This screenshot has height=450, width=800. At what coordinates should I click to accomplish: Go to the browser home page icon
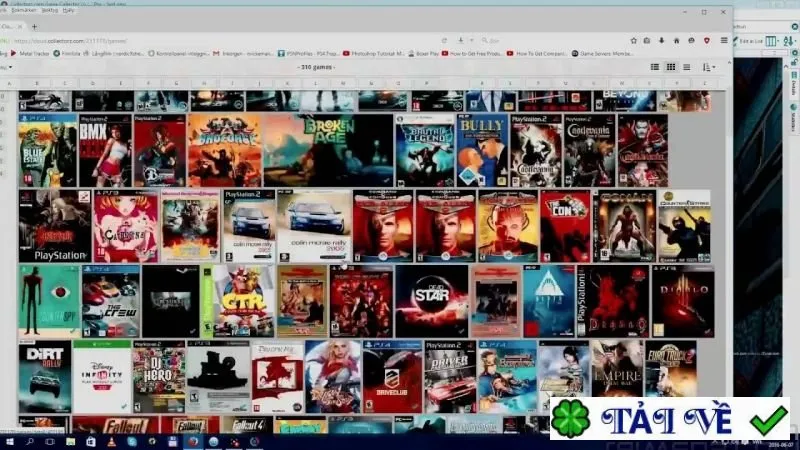(677, 40)
